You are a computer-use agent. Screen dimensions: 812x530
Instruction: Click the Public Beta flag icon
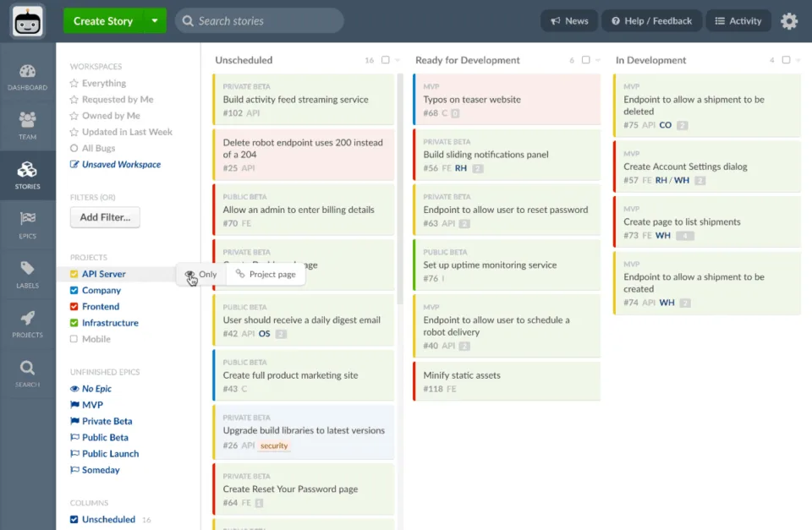pyautogui.click(x=74, y=437)
